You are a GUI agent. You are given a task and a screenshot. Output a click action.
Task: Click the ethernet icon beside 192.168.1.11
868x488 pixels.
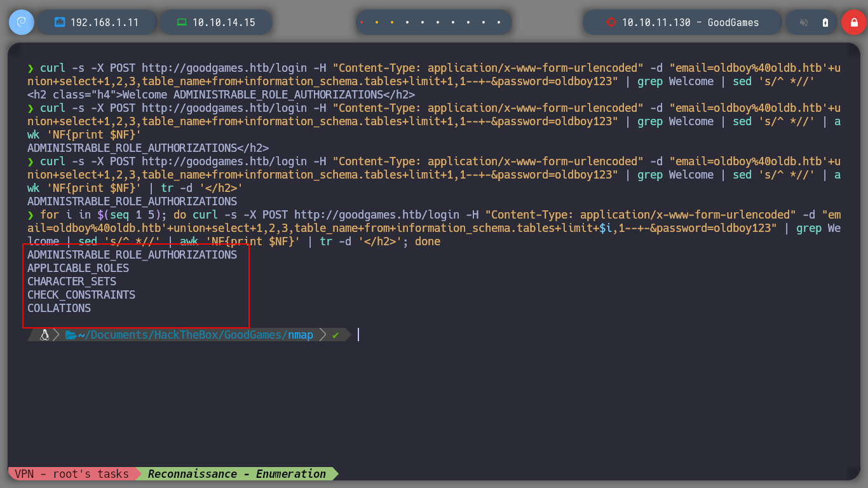60,22
